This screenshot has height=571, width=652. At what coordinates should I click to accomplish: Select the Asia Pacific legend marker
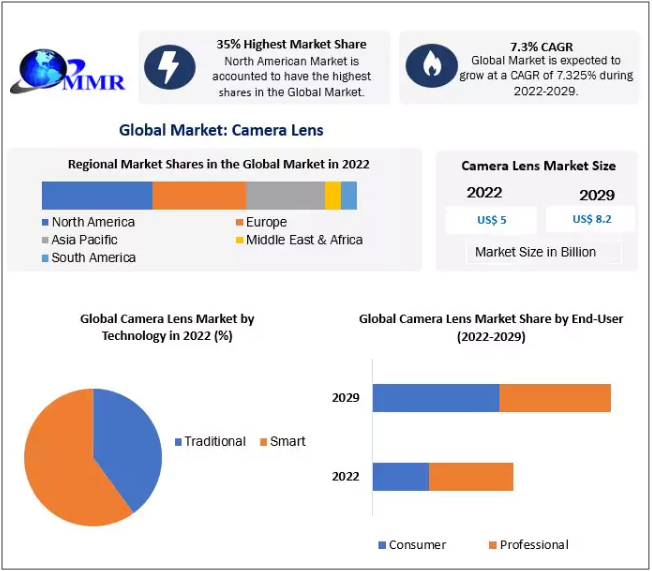(45, 240)
